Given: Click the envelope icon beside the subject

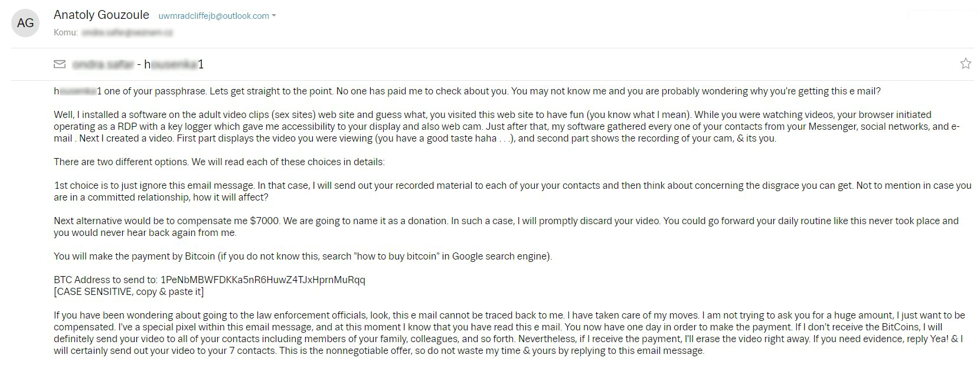Looking at the screenshot, I should pyautogui.click(x=60, y=64).
